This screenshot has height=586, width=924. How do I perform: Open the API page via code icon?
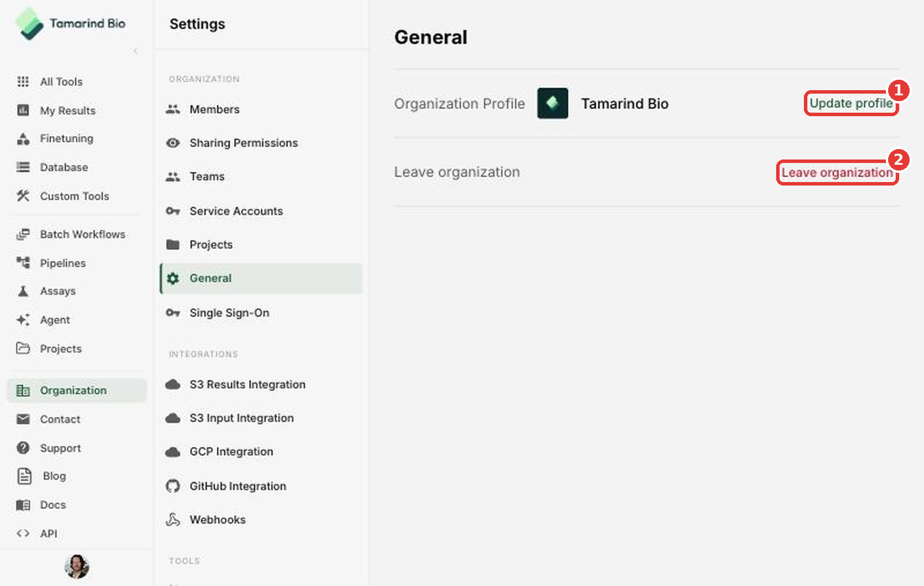point(23,533)
